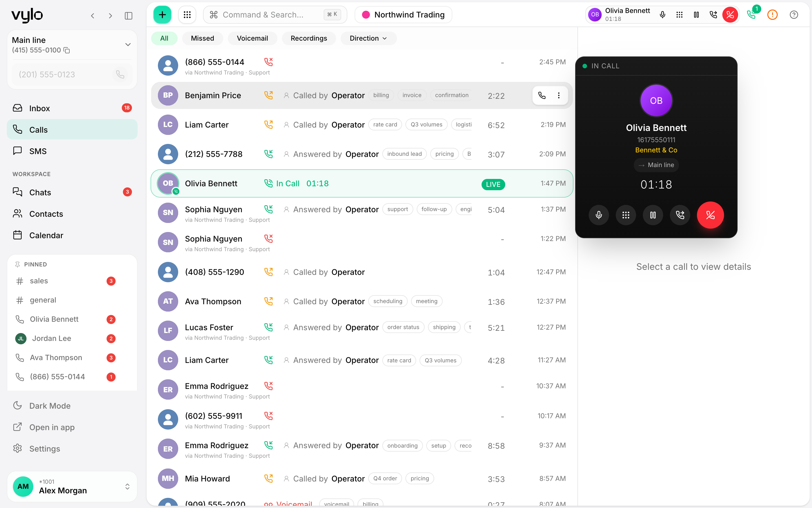This screenshot has width=812, height=508.
Task: Open Contacts in the sidebar
Action: 72,214
